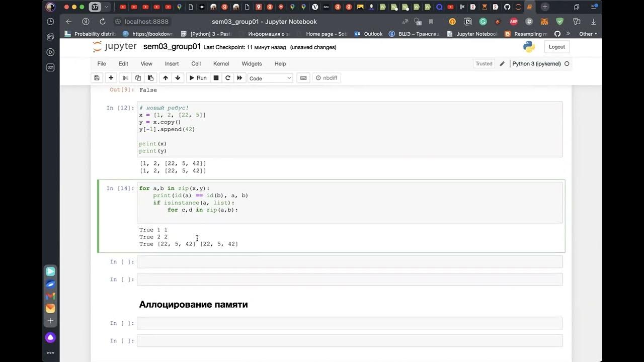
Task: Click the Jupyter logo
Action: (115, 47)
